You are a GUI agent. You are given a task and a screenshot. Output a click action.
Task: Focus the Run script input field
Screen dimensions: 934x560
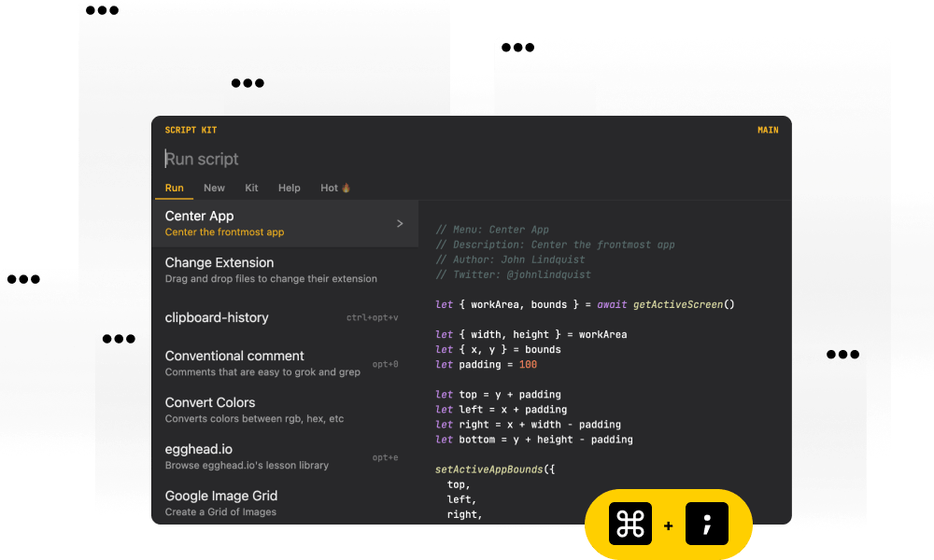[471, 159]
